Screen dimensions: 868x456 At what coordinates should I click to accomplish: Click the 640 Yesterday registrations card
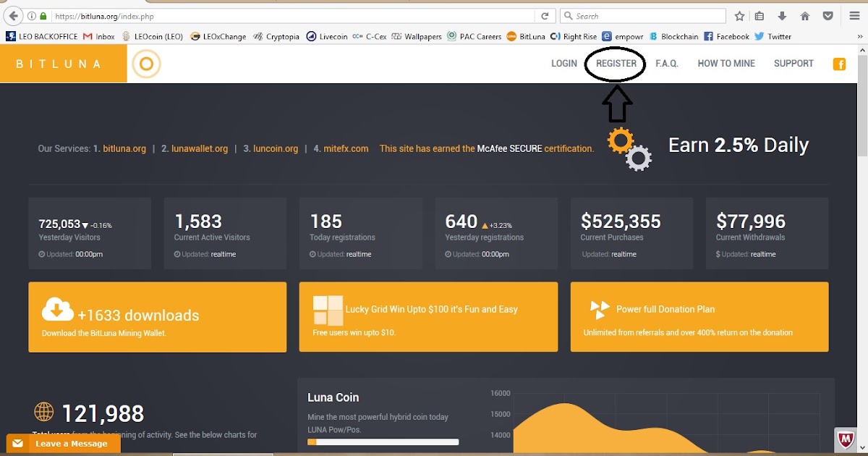click(496, 233)
